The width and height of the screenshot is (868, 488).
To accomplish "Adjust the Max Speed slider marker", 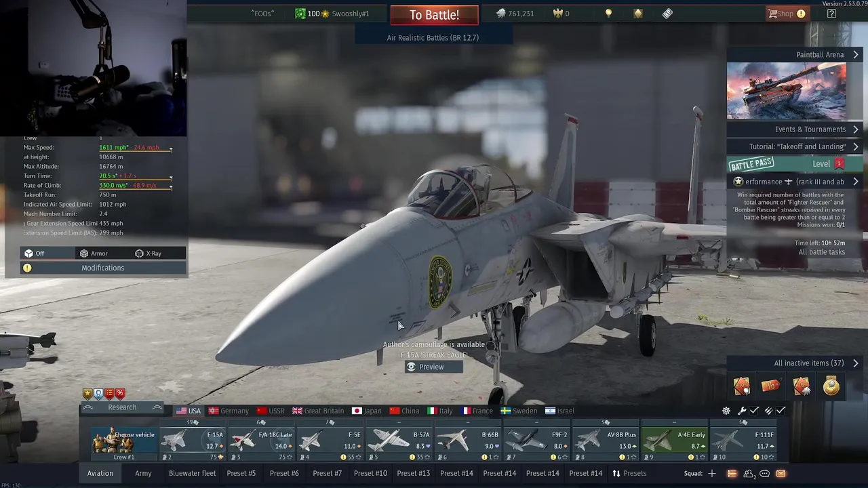I will (x=170, y=149).
